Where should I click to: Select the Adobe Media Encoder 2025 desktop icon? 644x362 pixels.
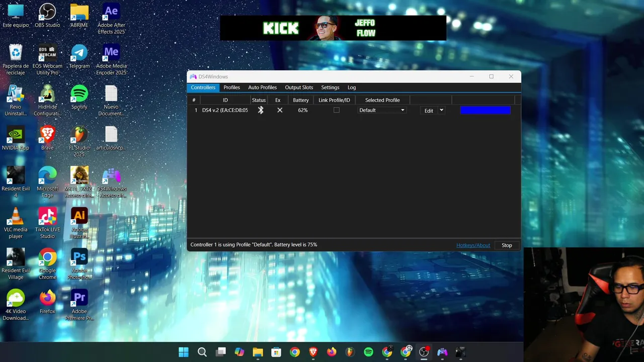pyautogui.click(x=111, y=60)
